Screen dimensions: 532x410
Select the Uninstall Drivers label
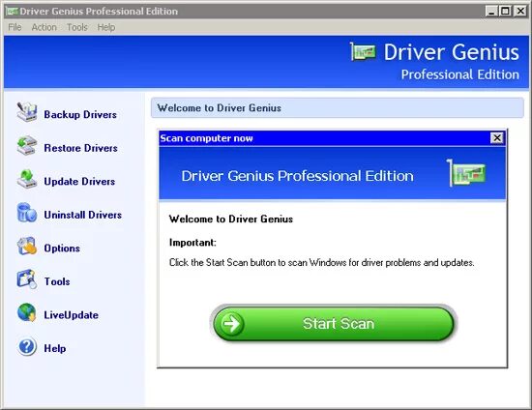(83, 215)
